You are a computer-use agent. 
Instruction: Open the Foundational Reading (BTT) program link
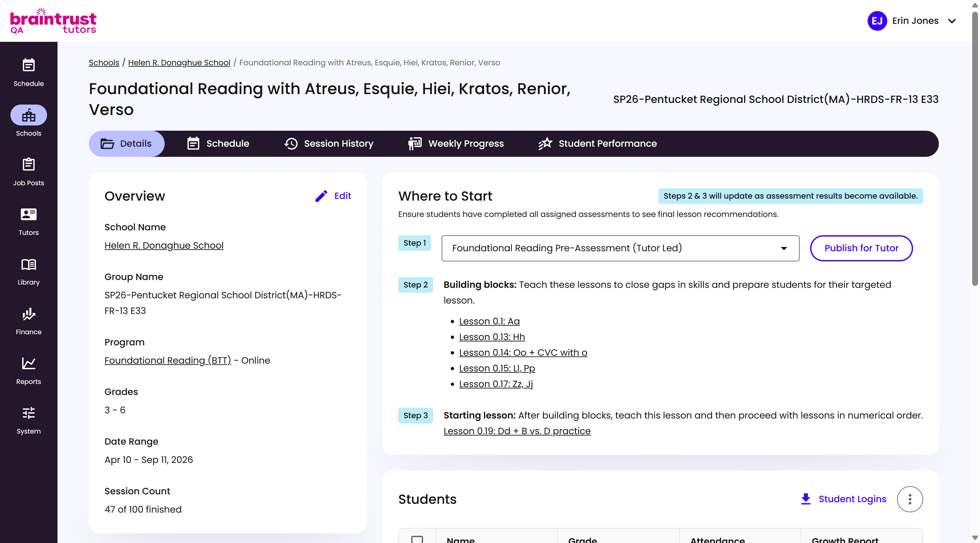(x=168, y=360)
